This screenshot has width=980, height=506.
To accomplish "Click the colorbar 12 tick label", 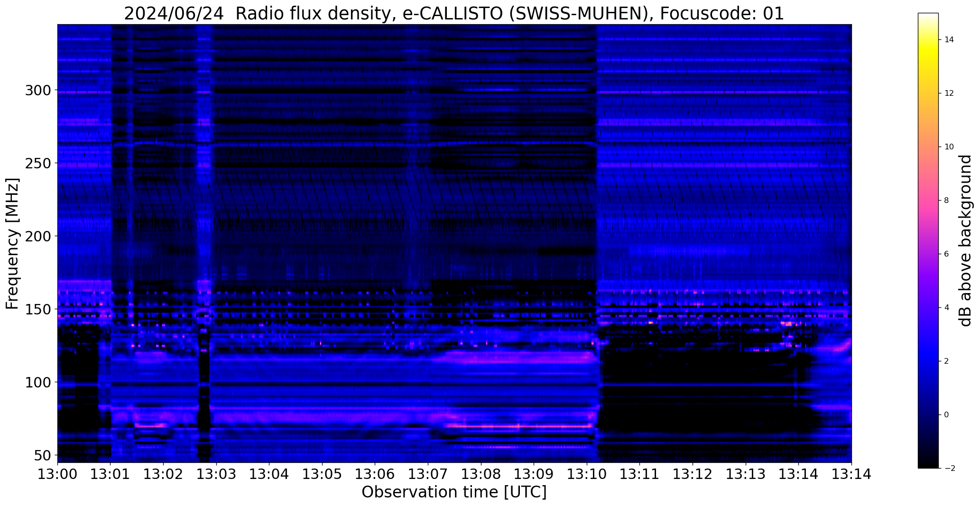I will coord(949,93).
